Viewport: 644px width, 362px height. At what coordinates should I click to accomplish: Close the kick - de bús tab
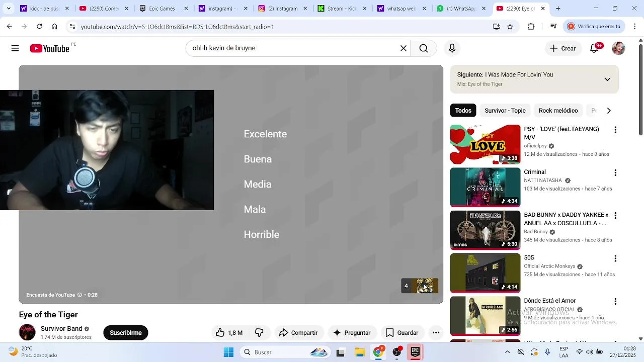(67, 9)
